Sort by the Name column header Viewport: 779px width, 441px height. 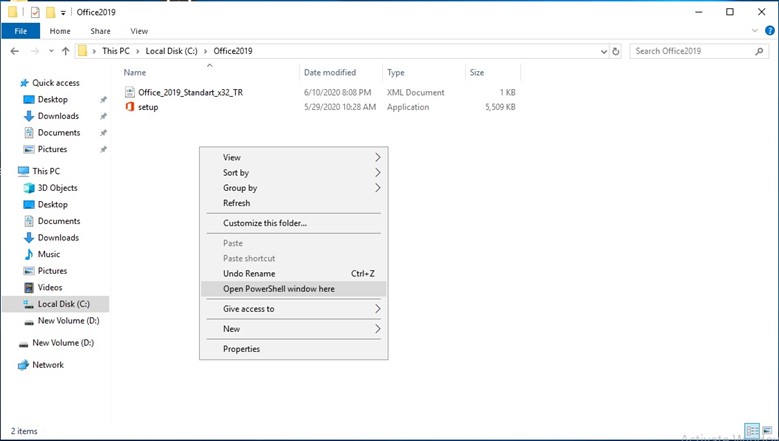pyautogui.click(x=210, y=73)
